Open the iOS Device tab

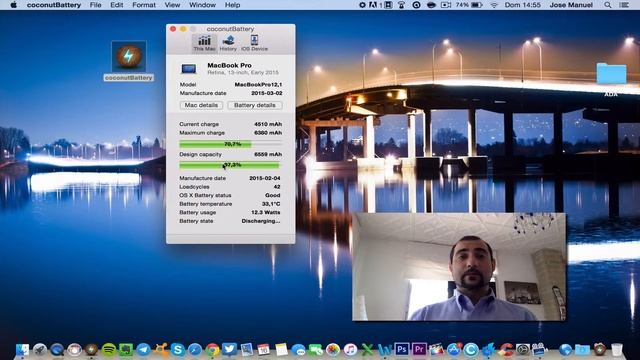(254, 43)
